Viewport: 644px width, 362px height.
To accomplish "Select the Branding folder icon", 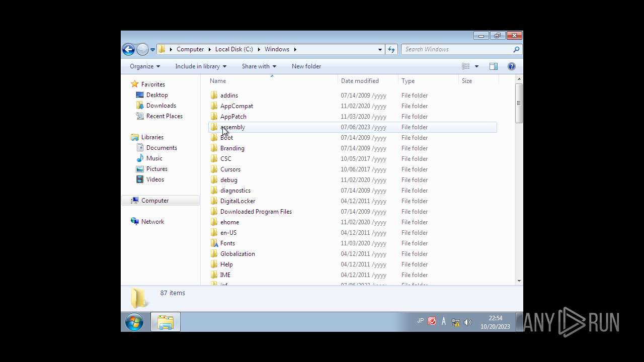I will pos(214,148).
